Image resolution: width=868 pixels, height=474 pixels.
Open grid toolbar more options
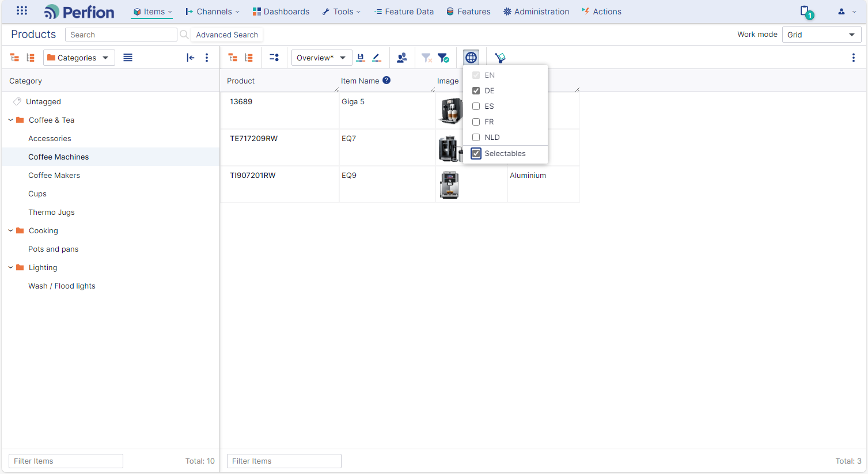click(854, 58)
